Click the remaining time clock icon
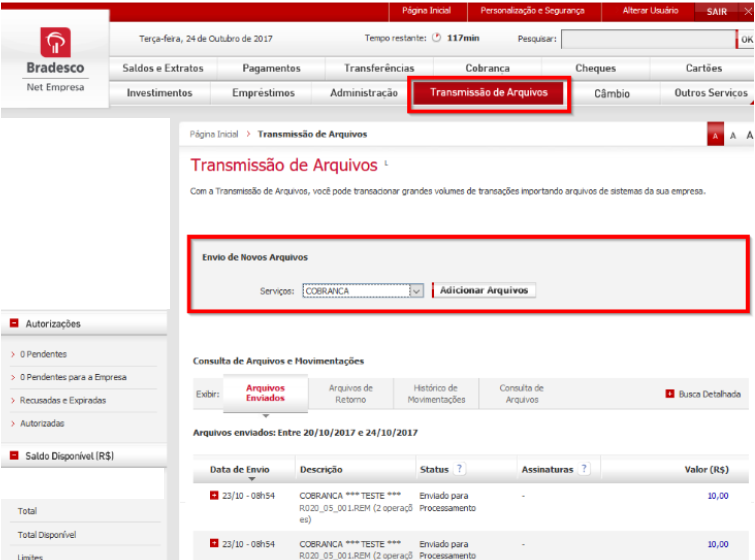Screen dimensions: 755x560 tap(436, 38)
